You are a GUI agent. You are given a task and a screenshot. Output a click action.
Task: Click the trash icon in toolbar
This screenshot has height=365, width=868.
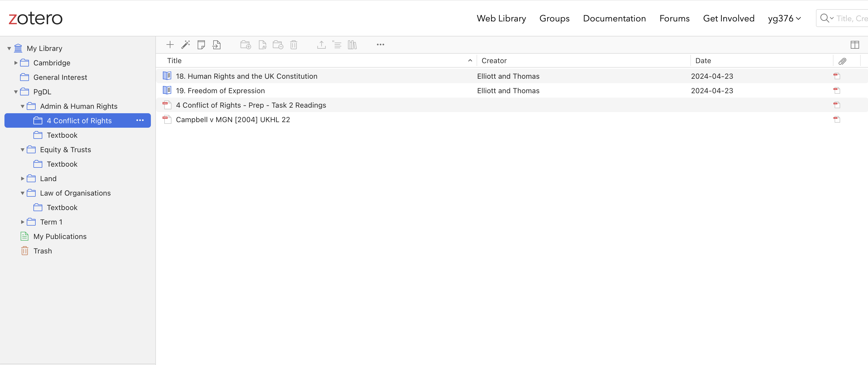[293, 45]
